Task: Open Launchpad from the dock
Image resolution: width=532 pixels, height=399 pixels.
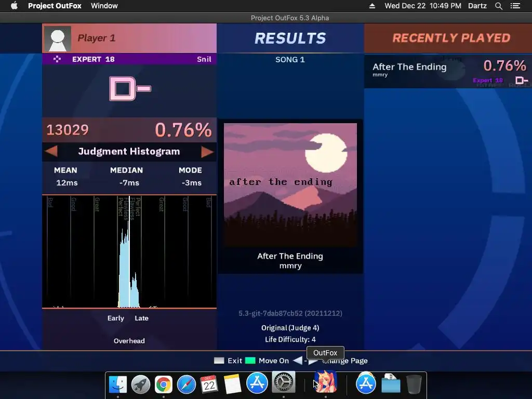Action: (140, 384)
